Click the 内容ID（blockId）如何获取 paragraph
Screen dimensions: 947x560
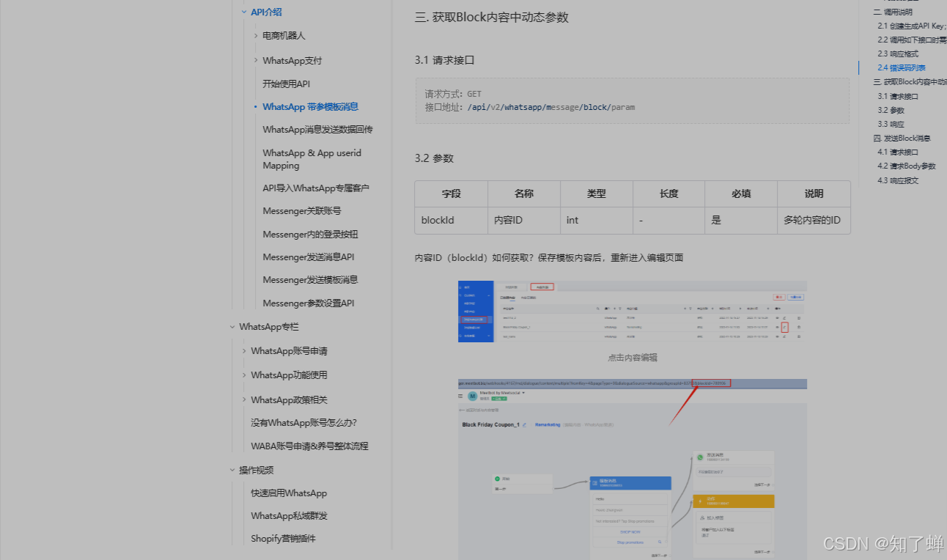pyautogui.click(x=549, y=257)
